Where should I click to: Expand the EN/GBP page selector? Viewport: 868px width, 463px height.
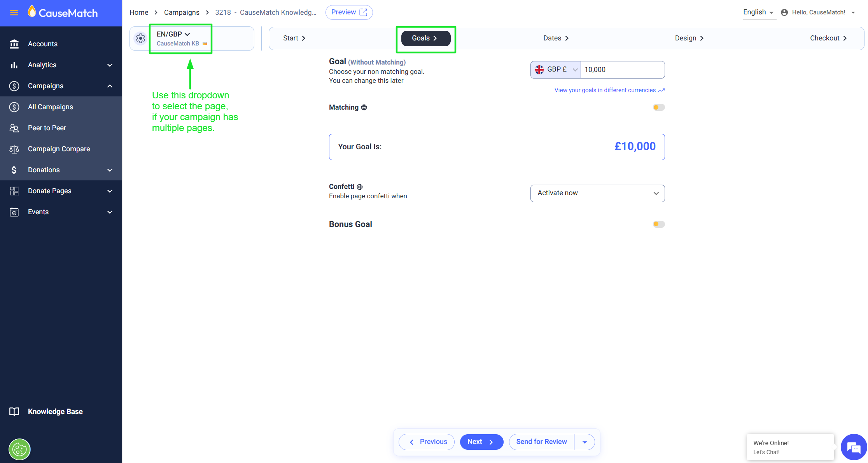click(x=173, y=34)
